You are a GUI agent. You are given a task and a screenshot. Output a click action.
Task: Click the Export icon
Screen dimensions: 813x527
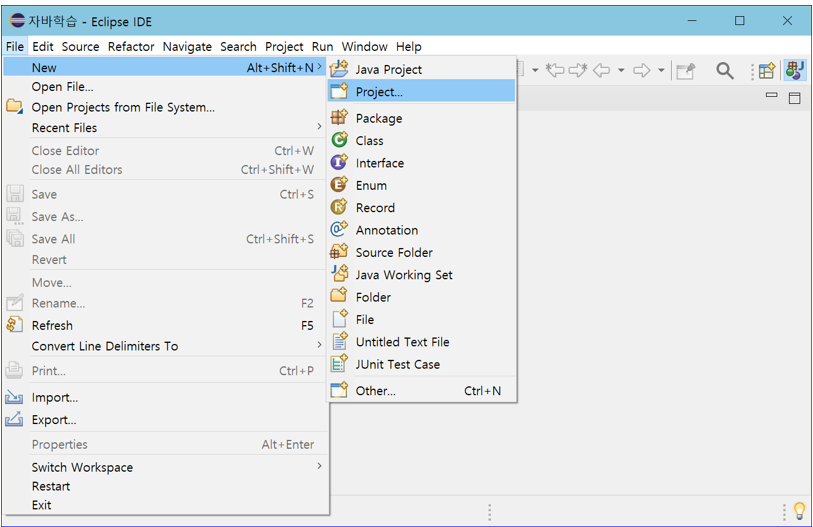15,419
